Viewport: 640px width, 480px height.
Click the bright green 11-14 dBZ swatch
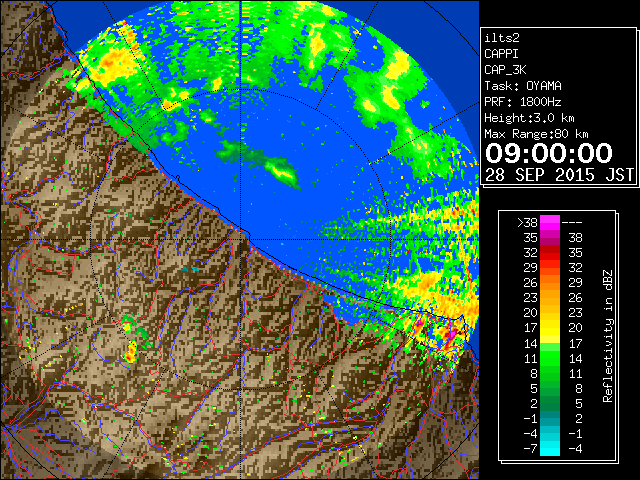(550, 358)
